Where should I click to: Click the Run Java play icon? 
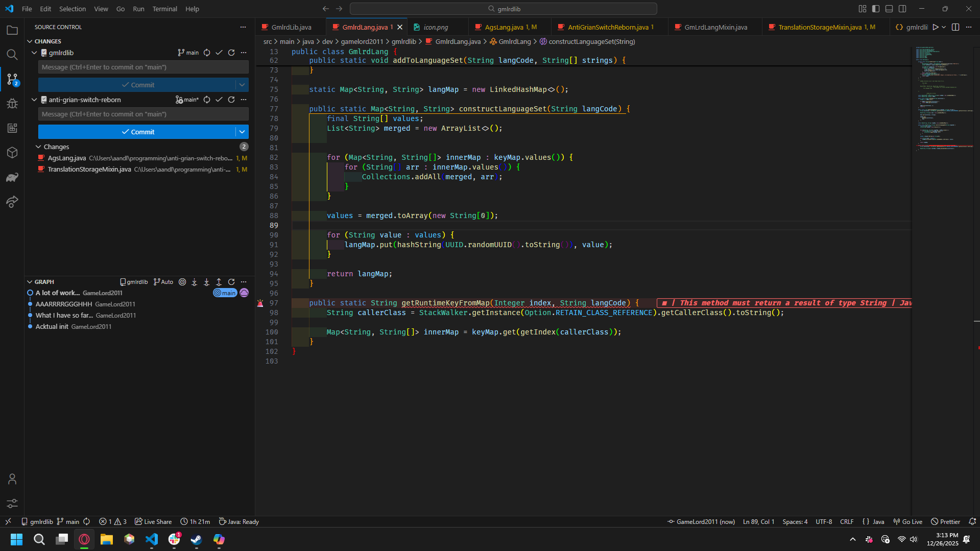tap(935, 27)
